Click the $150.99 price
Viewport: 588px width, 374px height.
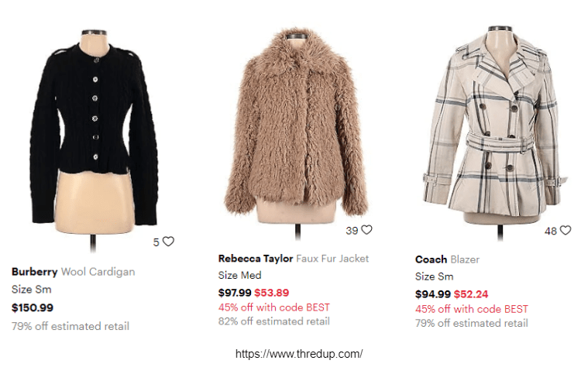(x=33, y=307)
